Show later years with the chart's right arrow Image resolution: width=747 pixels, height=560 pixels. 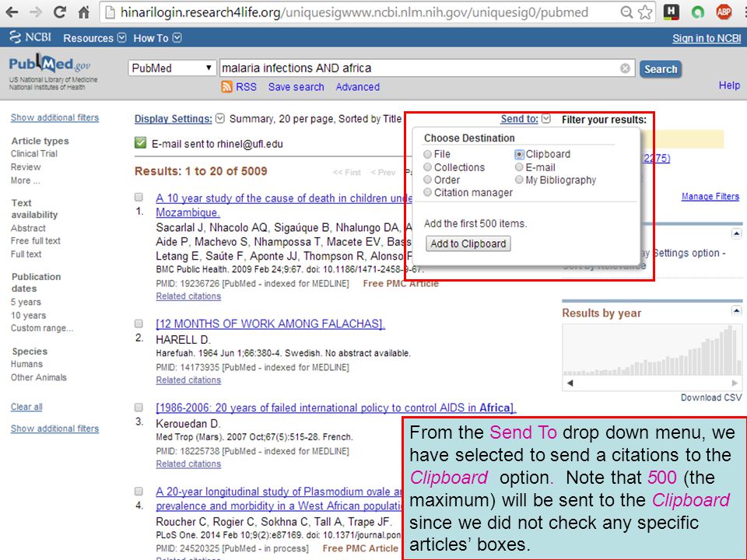coord(735,383)
